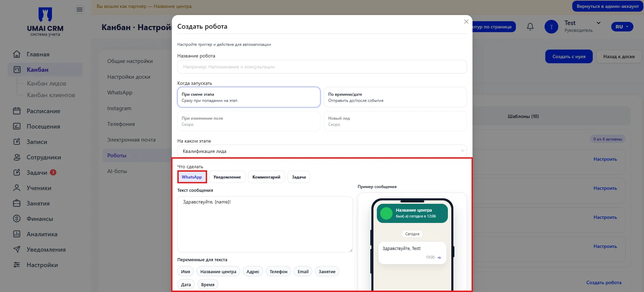Open Электронная почта settings section
644x292 pixels.
[x=131, y=140]
